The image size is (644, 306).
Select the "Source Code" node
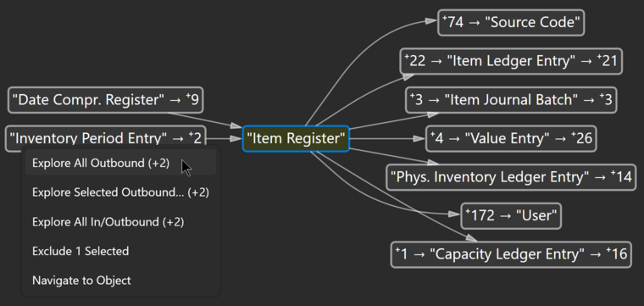(x=511, y=22)
